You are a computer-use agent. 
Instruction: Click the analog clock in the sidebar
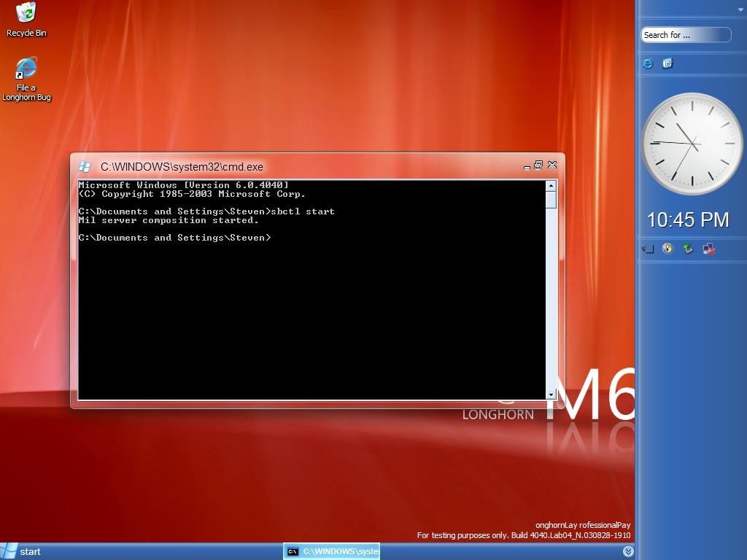692,144
